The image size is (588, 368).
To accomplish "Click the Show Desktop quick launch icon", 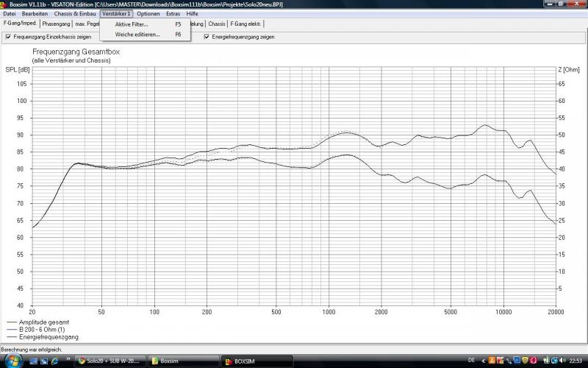I will 34,361.
